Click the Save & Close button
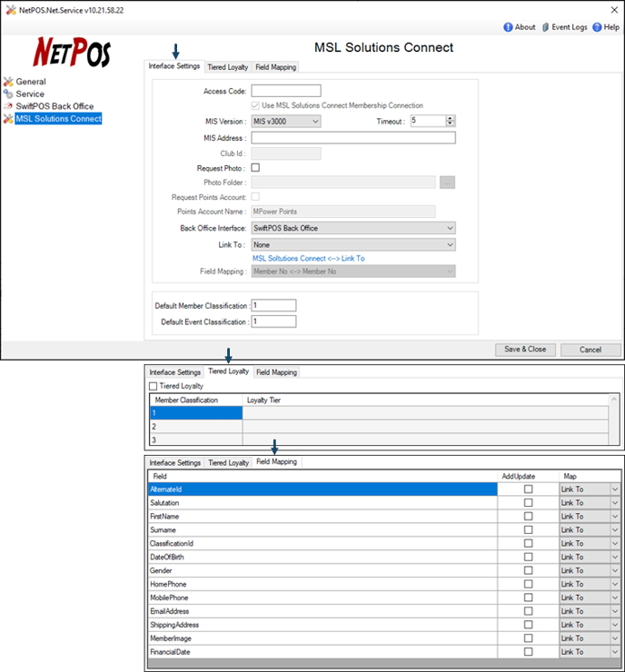Viewport: 625px width, 672px height. (525, 350)
